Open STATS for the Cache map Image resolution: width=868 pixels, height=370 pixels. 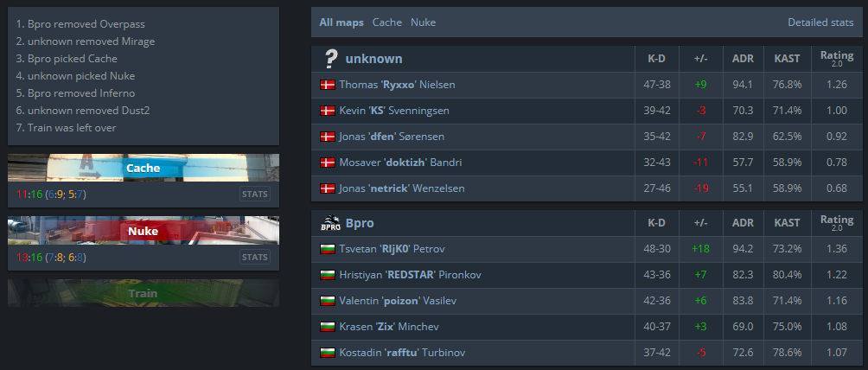click(x=255, y=194)
